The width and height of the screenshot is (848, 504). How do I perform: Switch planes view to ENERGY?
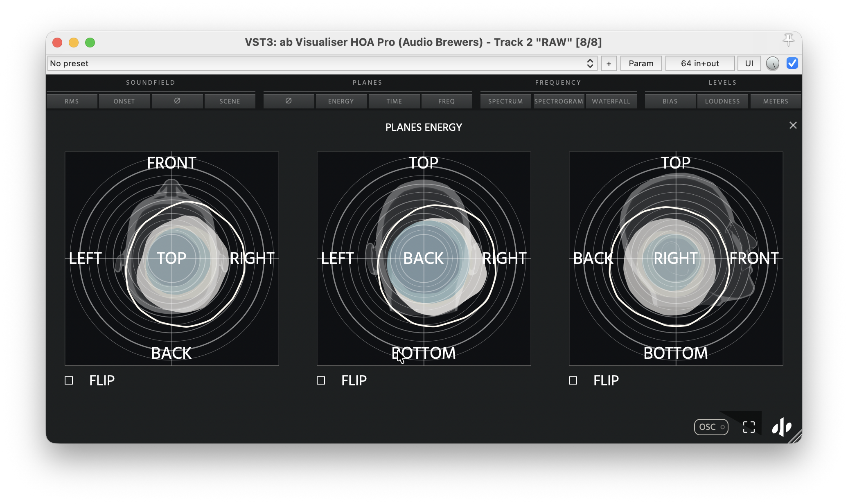(341, 101)
